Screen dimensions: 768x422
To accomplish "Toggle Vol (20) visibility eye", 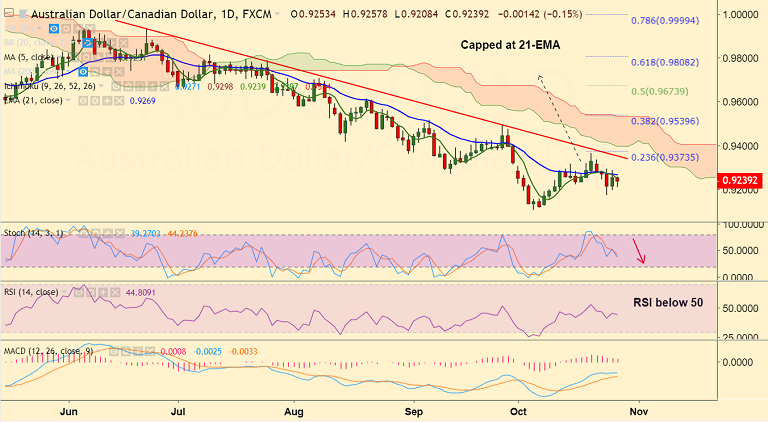I will pyautogui.click(x=54, y=28).
